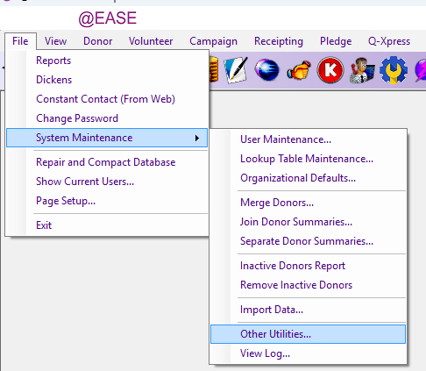The height and width of the screenshot is (371, 426).
Task: Choose Exit from the File menu
Action: (107, 225)
